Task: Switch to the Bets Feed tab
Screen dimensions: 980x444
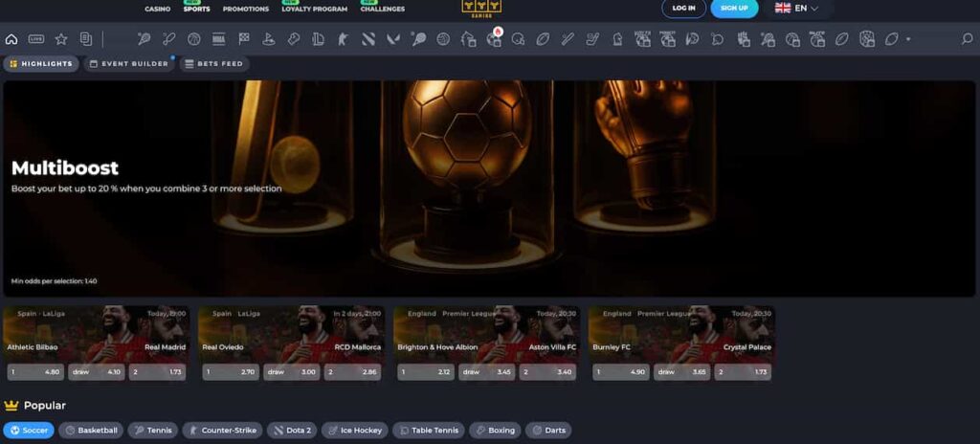Action: point(214,64)
